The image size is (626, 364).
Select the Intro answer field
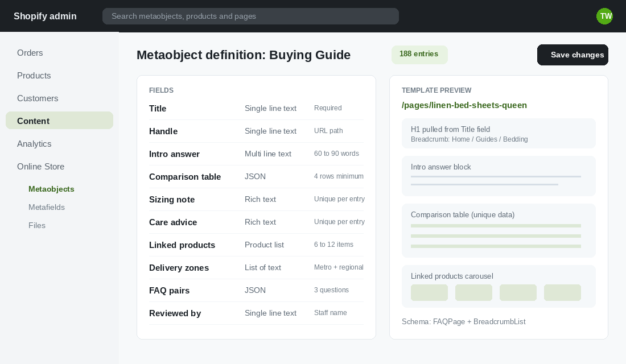coord(256,154)
